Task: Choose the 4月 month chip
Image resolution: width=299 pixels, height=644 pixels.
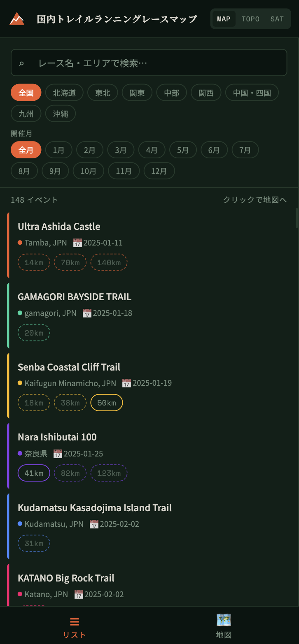Action: [x=152, y=150]
